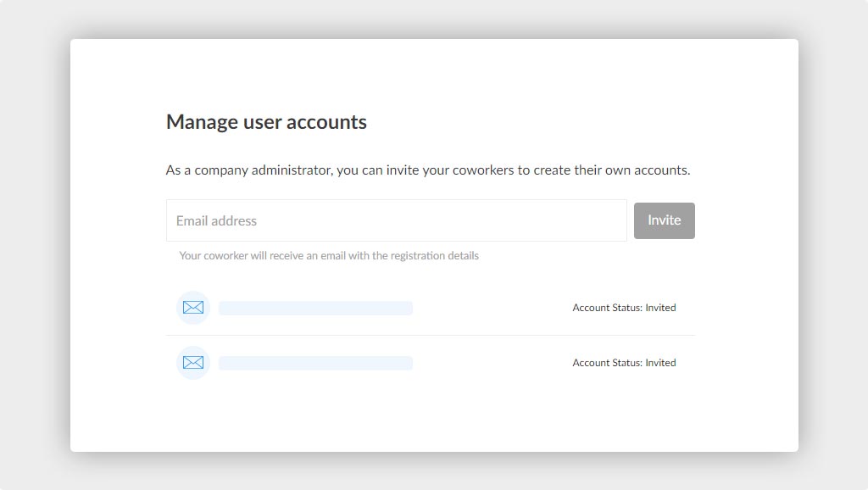
Task: Click the coworker registration details hint text
Action: tap(329, 256)
